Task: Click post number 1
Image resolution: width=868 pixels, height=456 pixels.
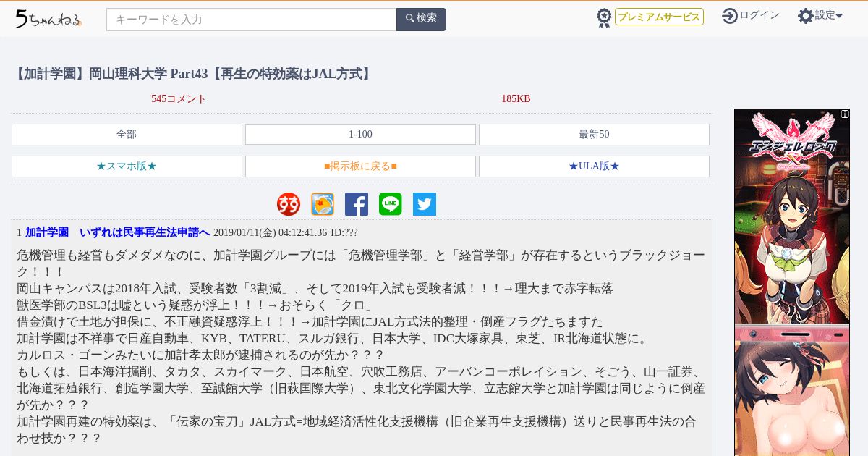Action: point(20,233)
